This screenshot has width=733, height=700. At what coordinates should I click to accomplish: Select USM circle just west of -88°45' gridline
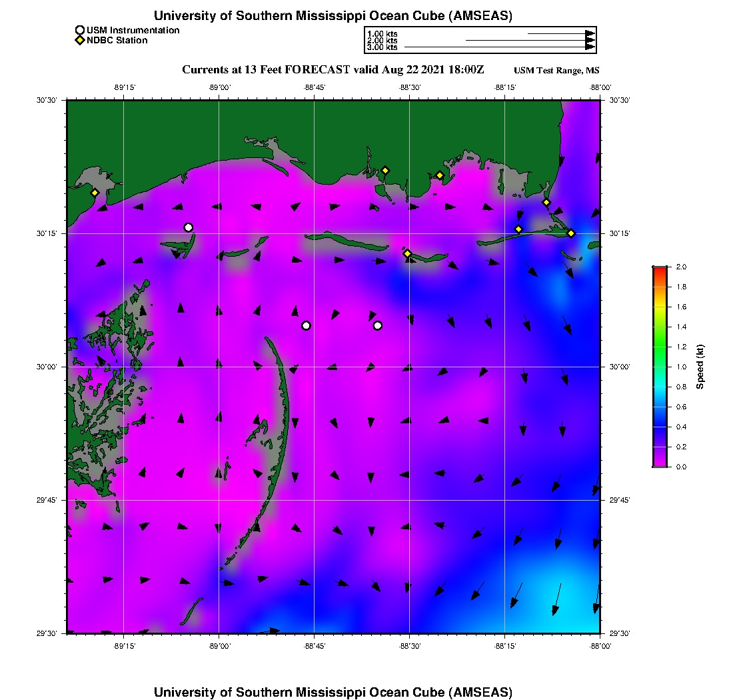[307, 325]
